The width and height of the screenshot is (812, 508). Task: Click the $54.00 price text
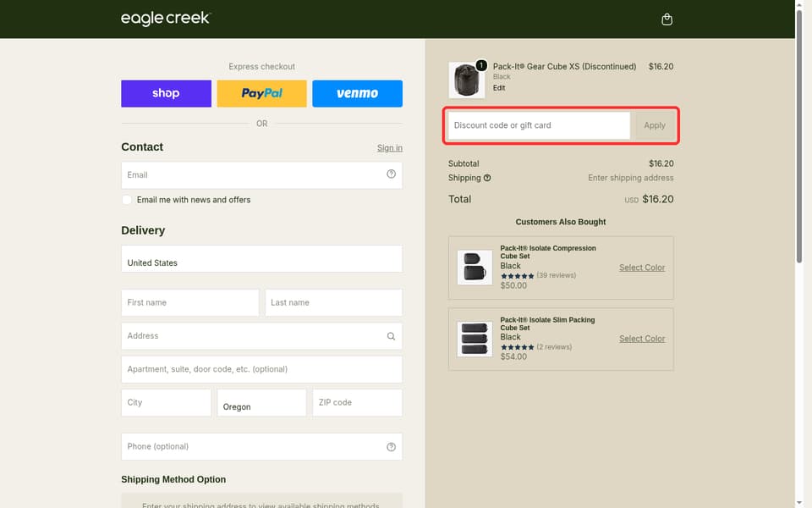click(x=513, y=356)
